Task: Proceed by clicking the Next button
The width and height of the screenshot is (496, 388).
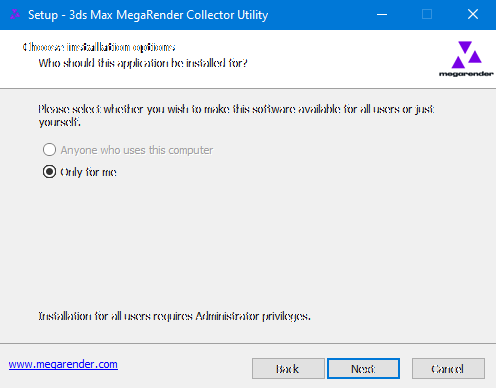Action: coord(363,369)
